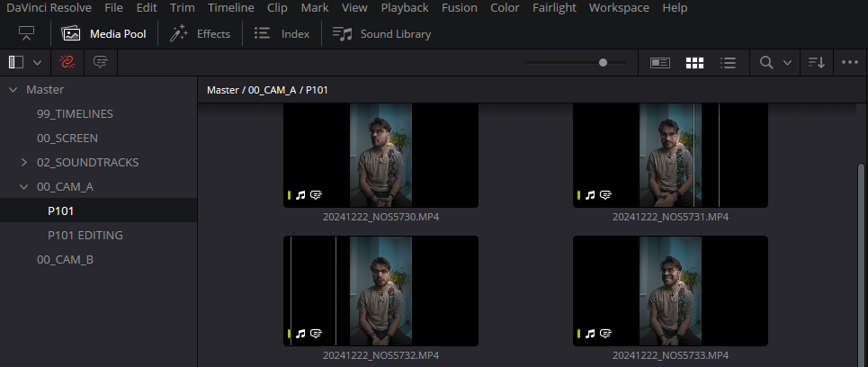Select the 20241222_NOS5733.MP4 clip thumbnail

click(x=670, y=291)
